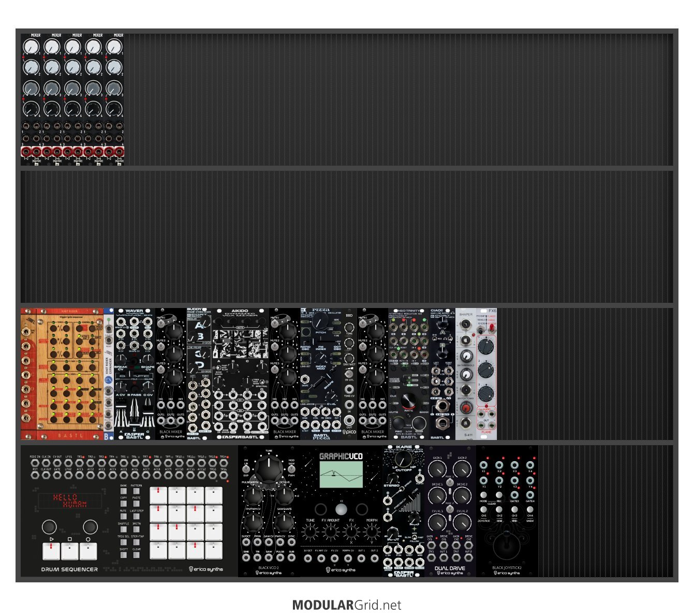Click the CLEAR button on Drum Sequencer
694x616 pixels.
tap(137, 555)
